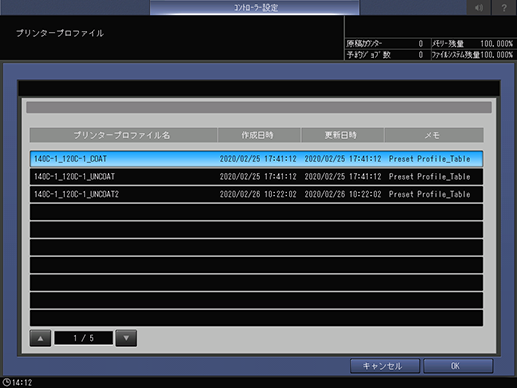Click 更新日時 column header
This screenshot has height=388, width=517.
342,135
